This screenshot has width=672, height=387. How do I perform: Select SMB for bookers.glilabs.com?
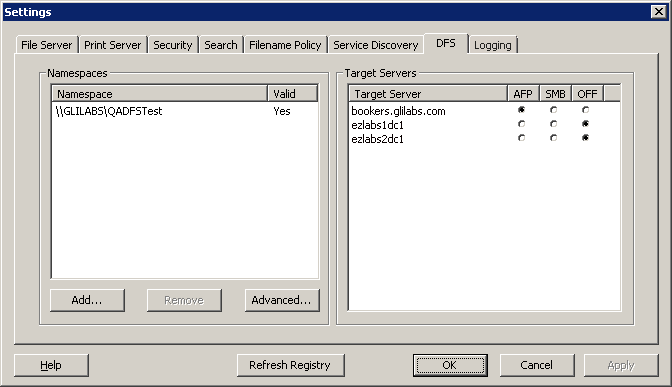pos(553,110)
